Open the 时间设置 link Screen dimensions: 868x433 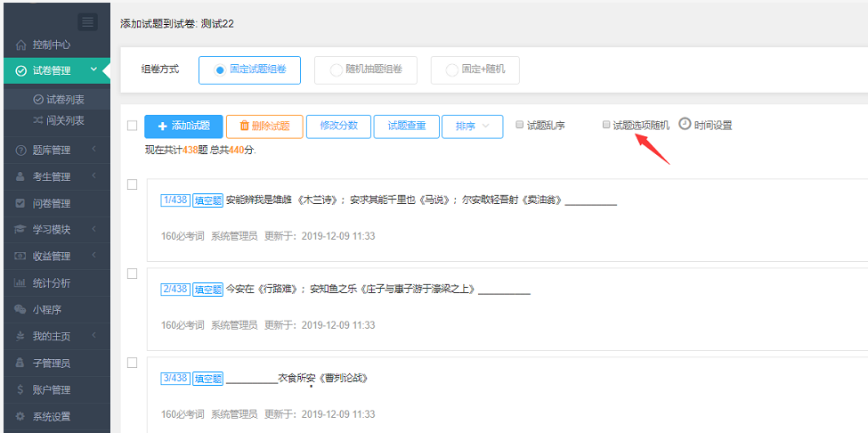(713, 126)
